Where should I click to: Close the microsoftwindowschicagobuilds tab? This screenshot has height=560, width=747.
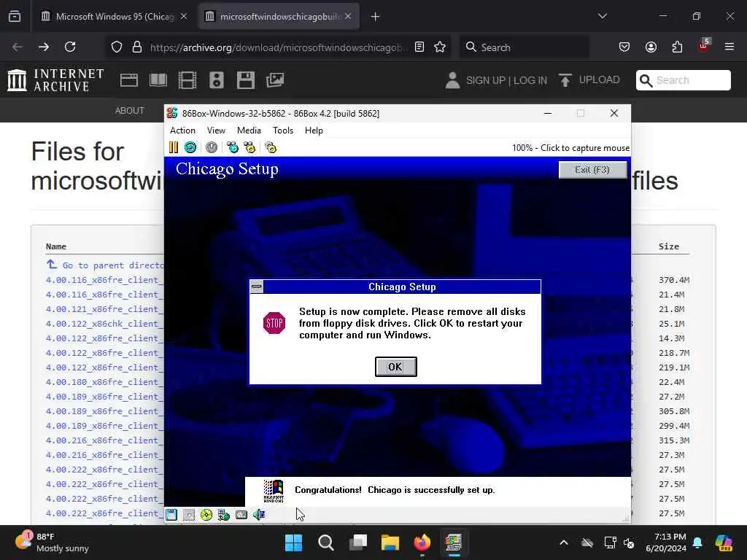pos(348,16)
